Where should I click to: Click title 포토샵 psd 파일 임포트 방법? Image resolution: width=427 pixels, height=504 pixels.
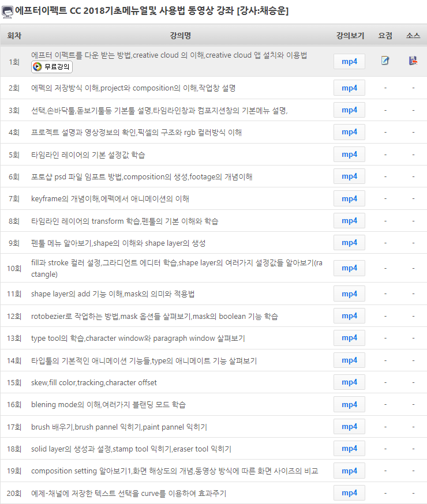point(141,177)
